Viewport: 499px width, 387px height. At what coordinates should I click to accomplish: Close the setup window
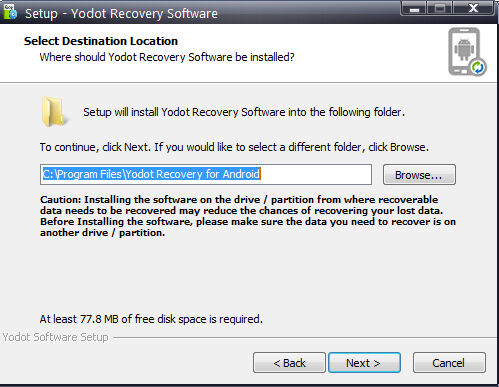473,8
